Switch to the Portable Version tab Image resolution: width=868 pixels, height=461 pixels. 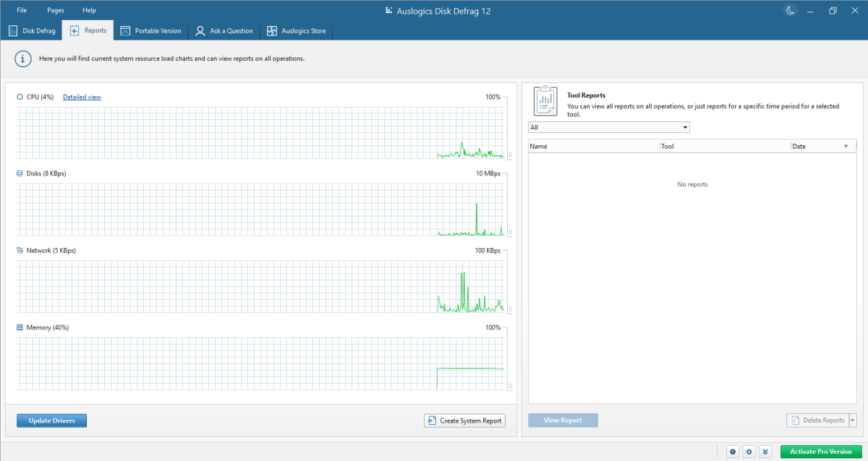[x=151, y=31]
